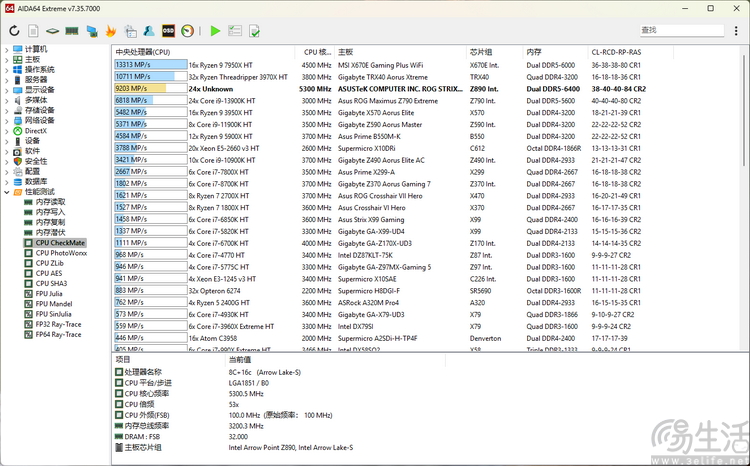Expand the 计算机 tree node

[x=7, y=49]
